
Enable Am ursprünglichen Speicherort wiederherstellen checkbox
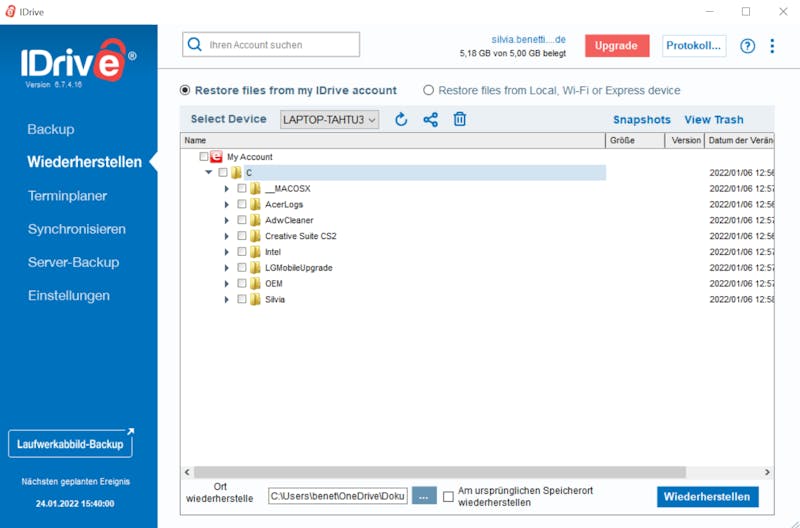(x=448, y=496)
